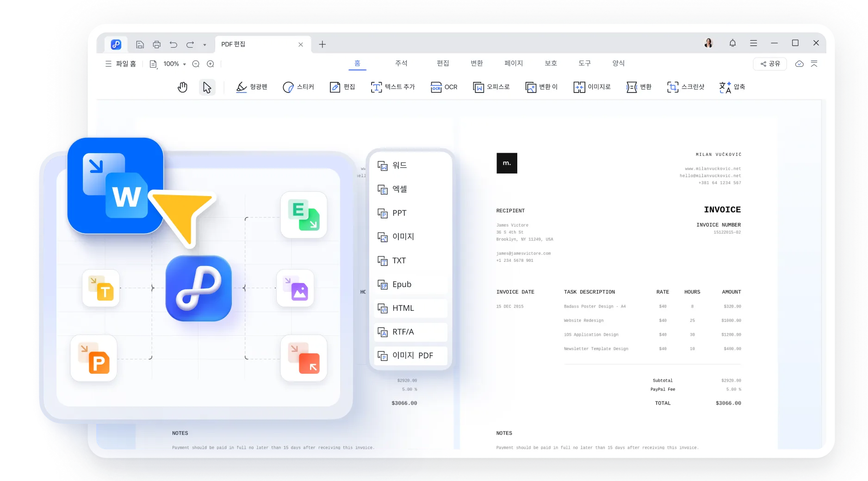
Task: Select the PDF 편집 document tab
Action: [262, 44]
